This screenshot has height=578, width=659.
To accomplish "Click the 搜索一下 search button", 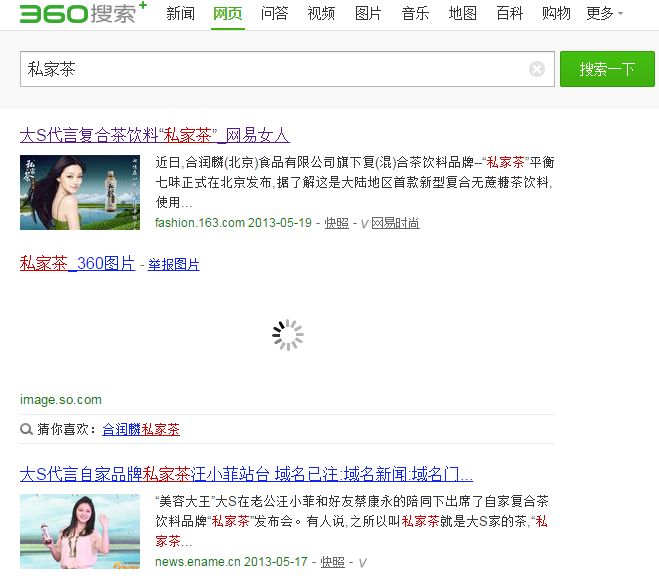I will (x=607, y=69).
